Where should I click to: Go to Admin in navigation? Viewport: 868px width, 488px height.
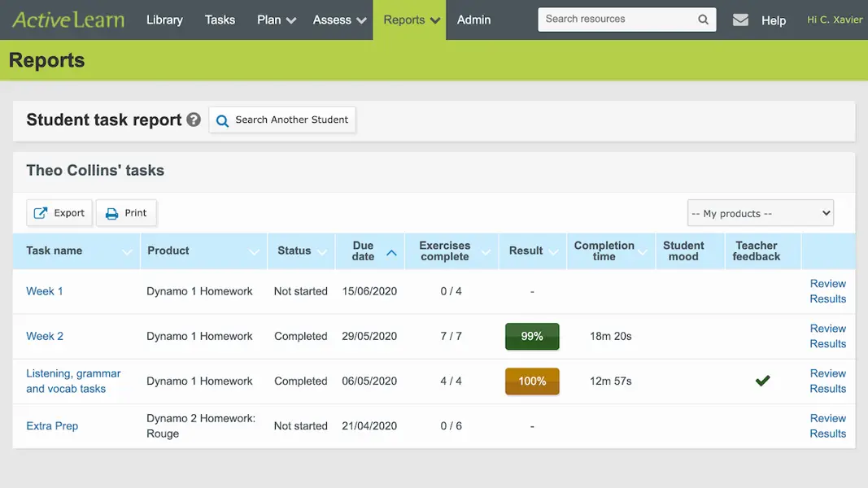coord(473,20)
